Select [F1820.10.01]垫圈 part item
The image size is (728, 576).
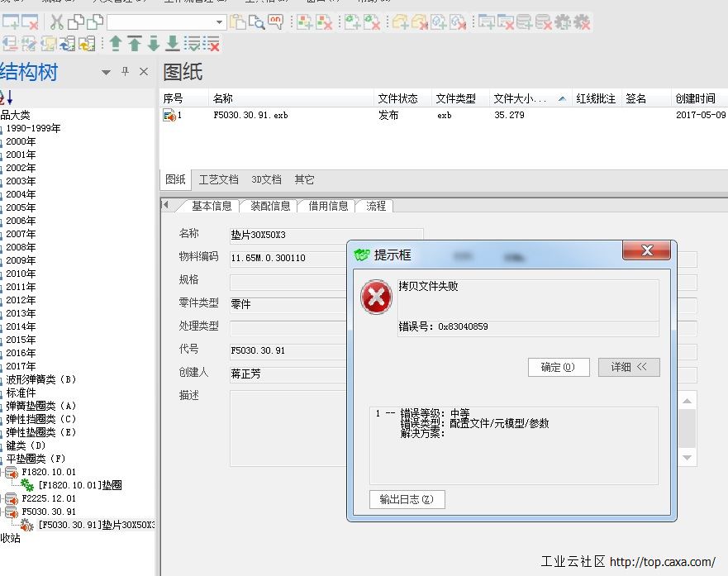80,485
